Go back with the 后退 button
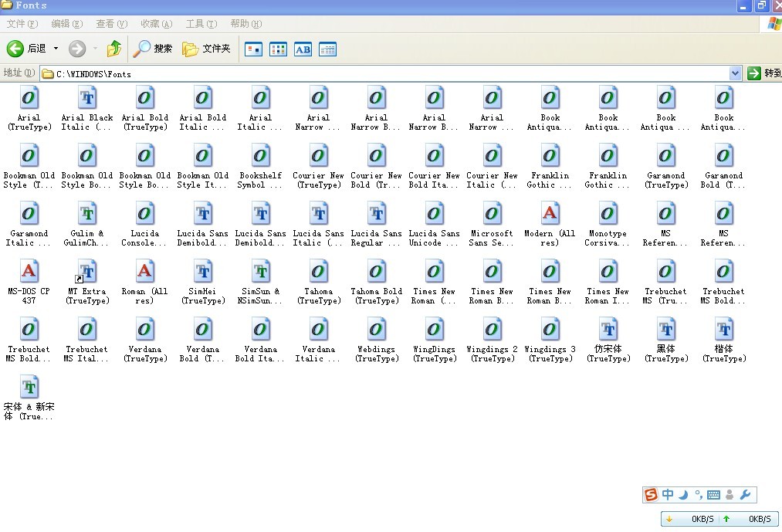 tap(26, 49)
